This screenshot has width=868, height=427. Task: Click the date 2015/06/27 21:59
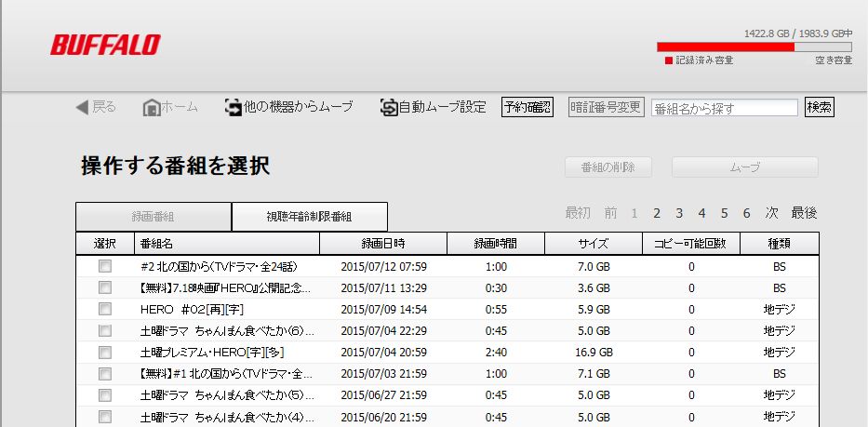pyautogui.click(x=383, y=394)
